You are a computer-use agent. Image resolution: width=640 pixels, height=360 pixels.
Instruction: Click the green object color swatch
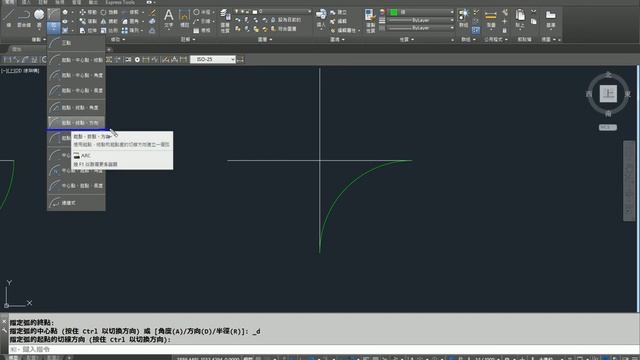[393, 12]
